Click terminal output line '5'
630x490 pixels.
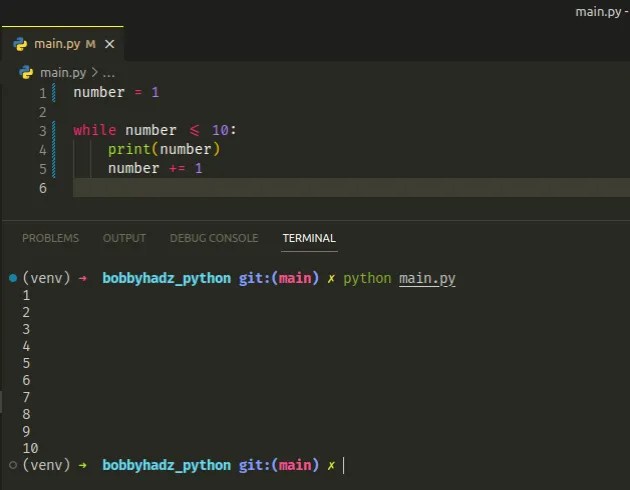click(x=27, y=363)
